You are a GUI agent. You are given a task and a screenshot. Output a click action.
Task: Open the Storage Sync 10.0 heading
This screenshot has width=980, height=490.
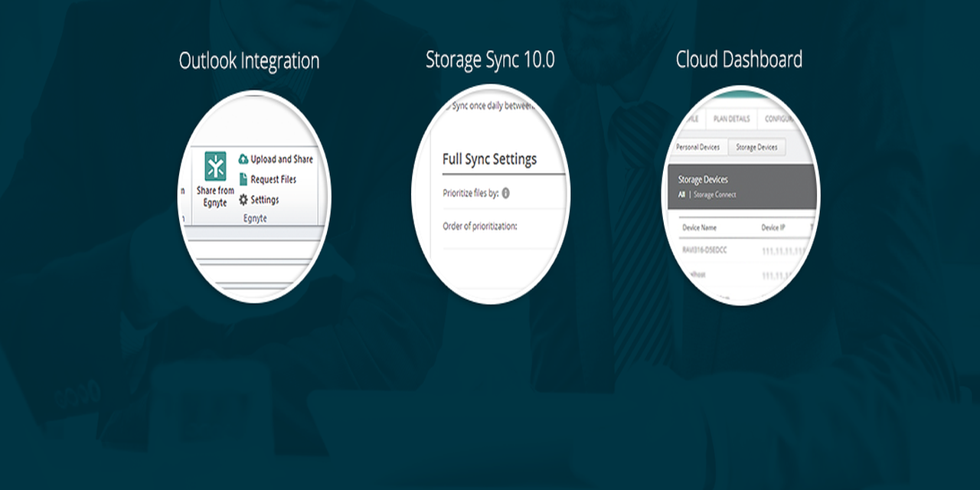click(490, 60)
